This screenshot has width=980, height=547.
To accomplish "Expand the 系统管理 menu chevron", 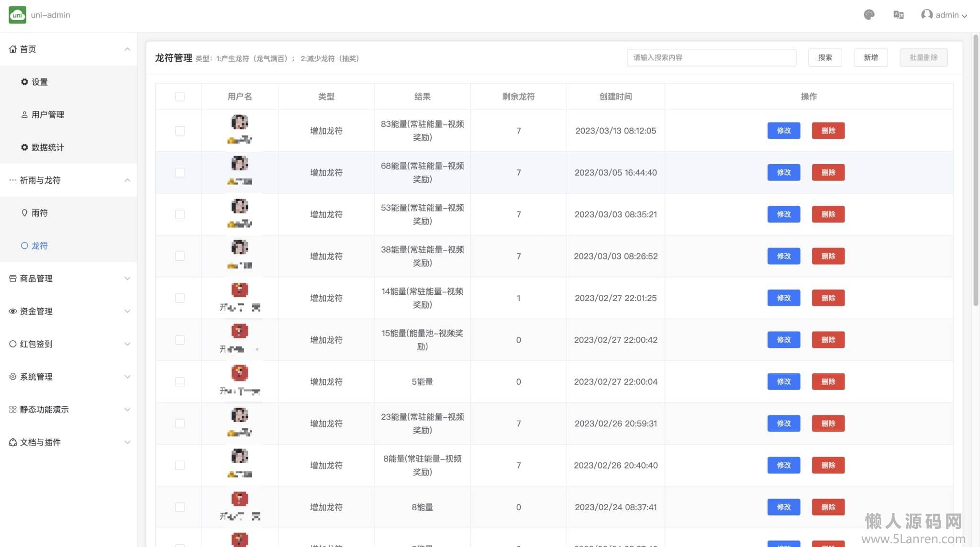I will point(127,377).
